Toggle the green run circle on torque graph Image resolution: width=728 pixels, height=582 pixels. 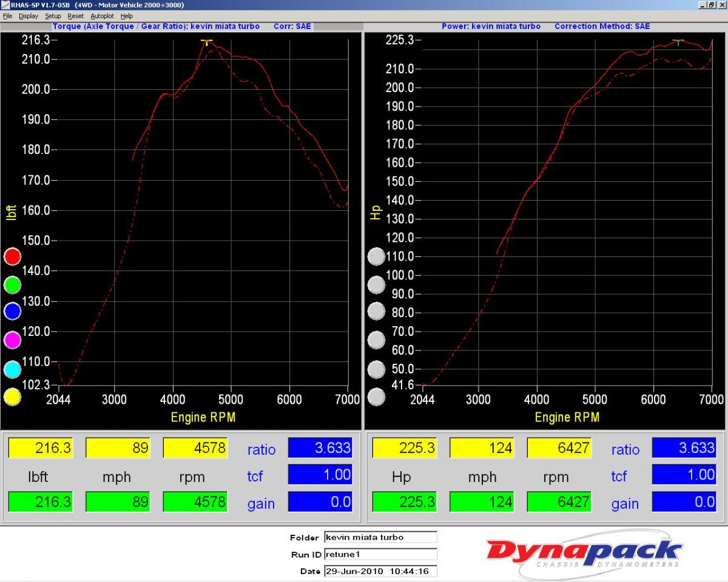click(12, 284)
